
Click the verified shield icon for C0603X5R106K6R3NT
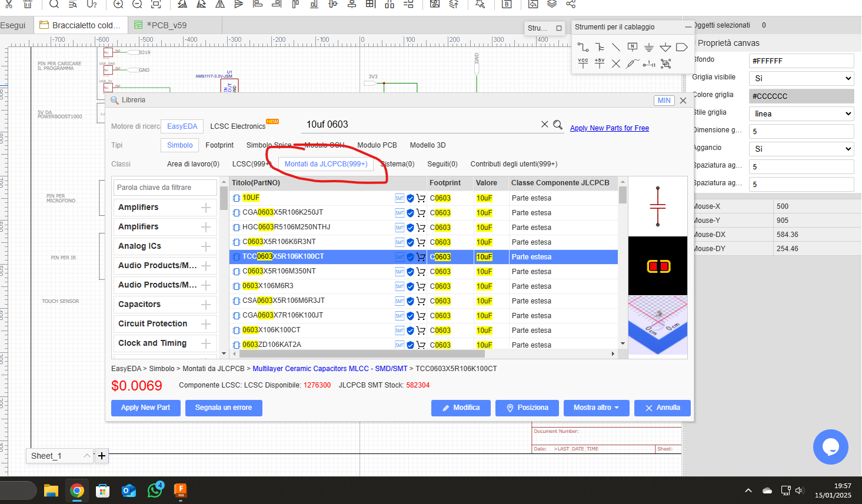410,242
